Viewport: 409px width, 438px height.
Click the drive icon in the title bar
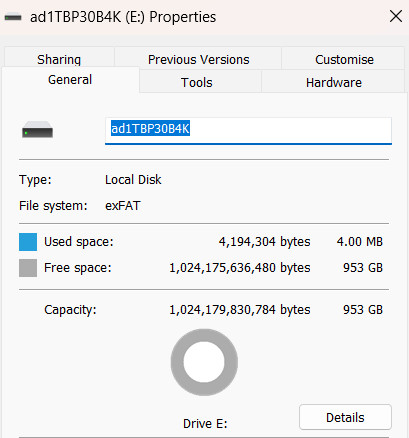tap(13, 17)
